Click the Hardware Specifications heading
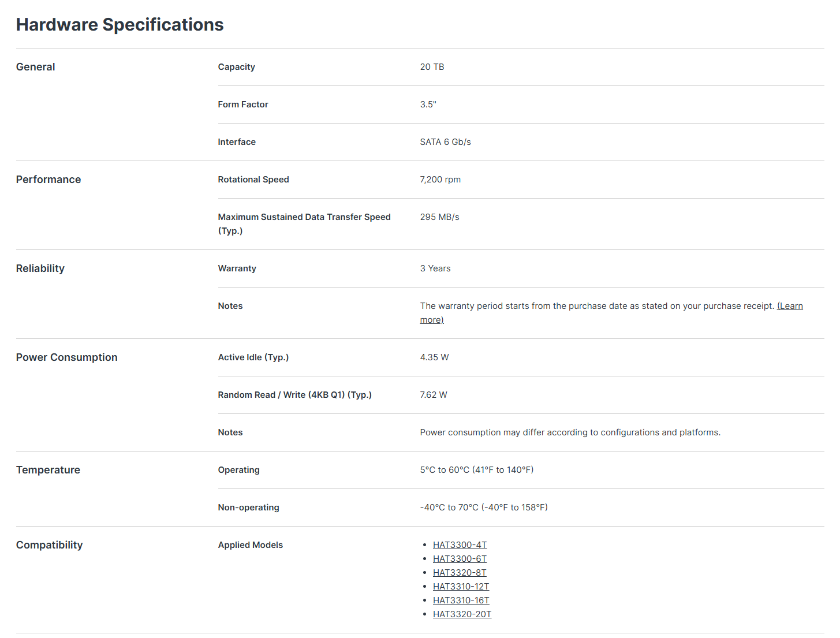The image size is (840, 638). [x=120, y=25]
